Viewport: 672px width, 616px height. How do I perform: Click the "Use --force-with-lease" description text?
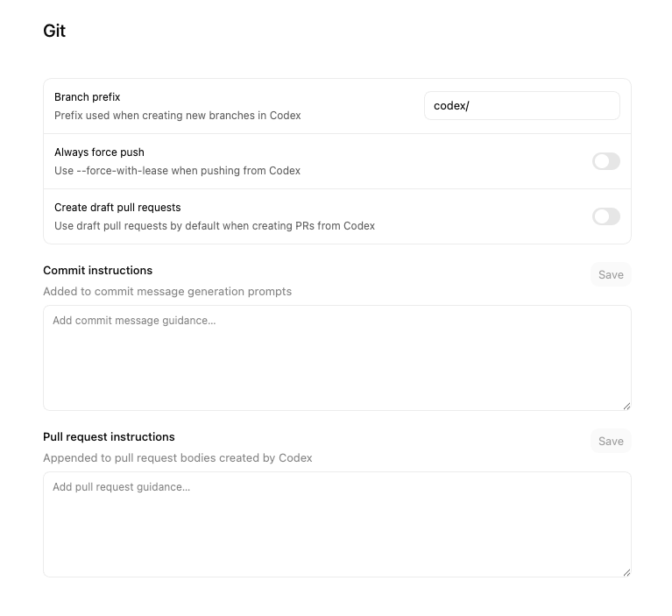[x=177, y=171]
